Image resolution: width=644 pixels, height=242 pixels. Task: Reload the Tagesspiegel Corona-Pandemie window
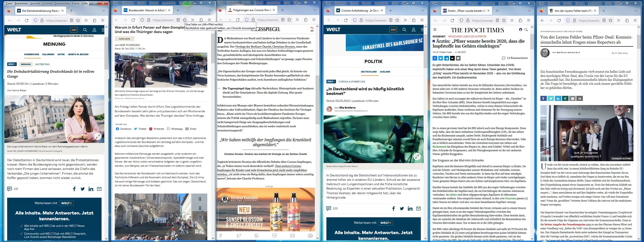pos(238,20)
